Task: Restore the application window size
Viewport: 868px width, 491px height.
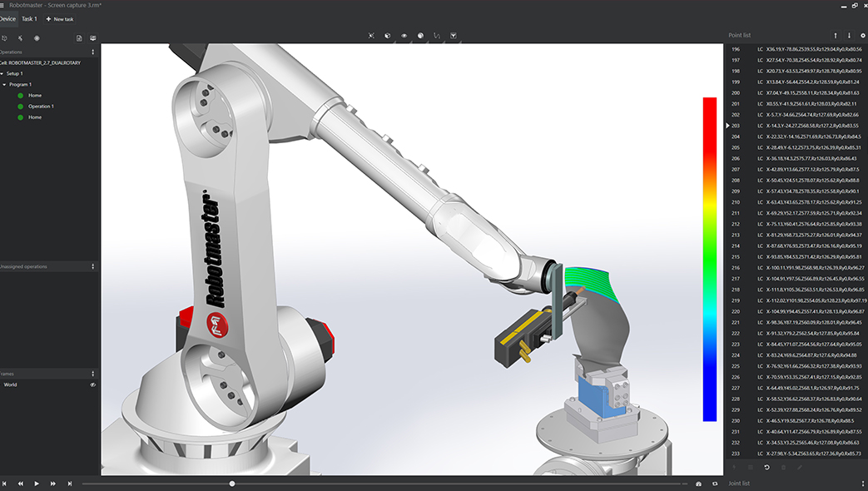Action: [855, 6]
